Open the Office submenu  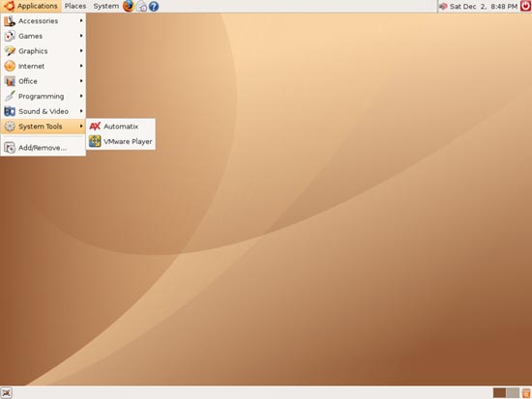(44, 81)
